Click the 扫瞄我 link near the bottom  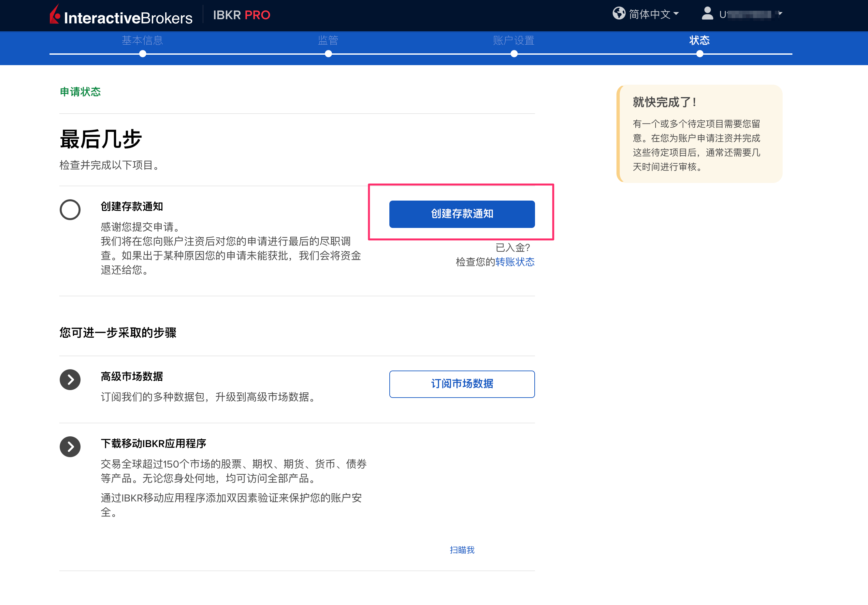pyautogui.click(x=462, y=550)
